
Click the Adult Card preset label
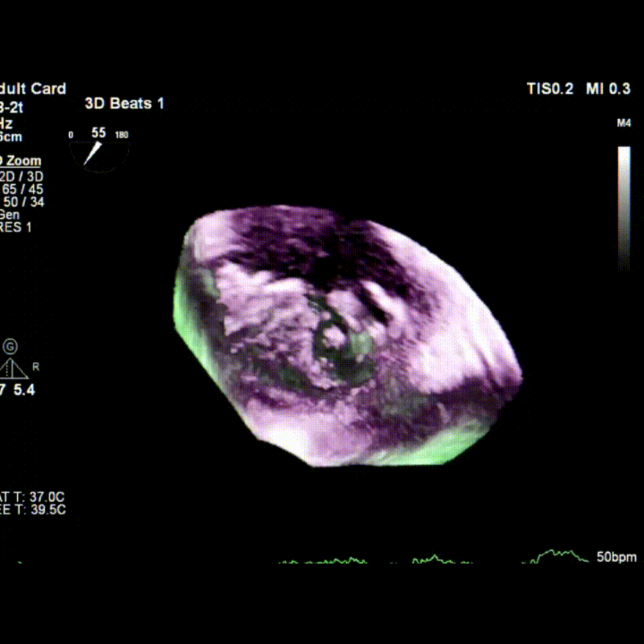pos(33,89)
